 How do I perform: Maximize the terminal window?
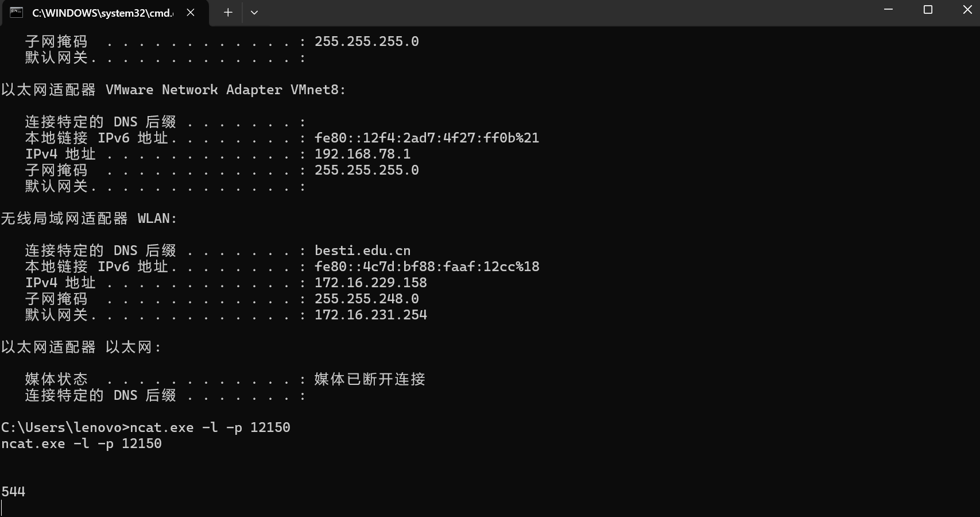click(x=928, y=10)
